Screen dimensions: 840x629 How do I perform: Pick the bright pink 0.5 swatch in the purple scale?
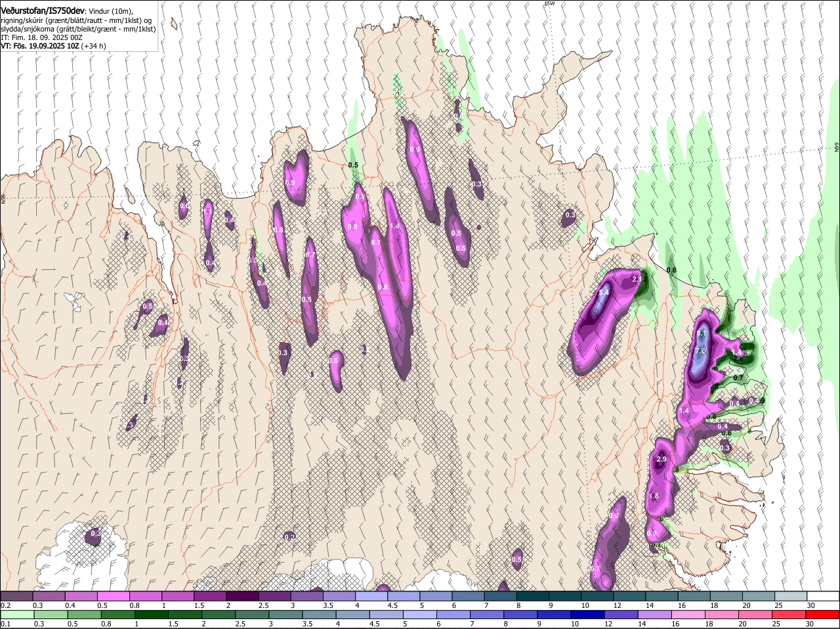113,596
